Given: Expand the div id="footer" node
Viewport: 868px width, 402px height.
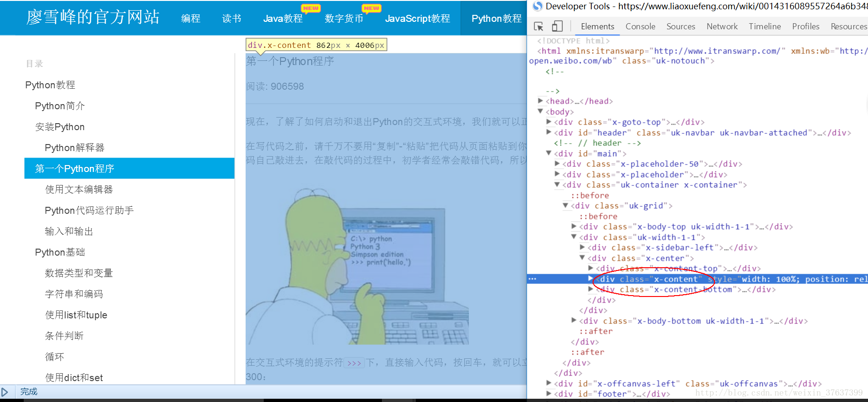Looking at the screenshot, I should click(549, 394).
